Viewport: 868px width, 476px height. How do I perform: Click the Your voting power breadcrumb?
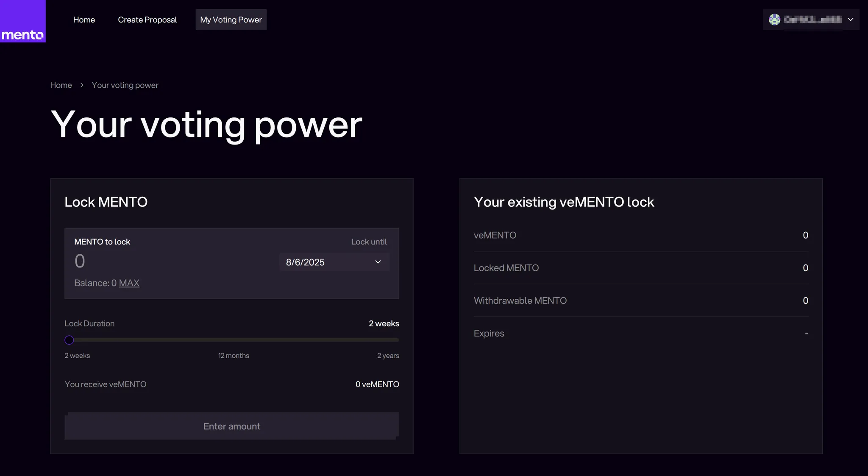pyautogui.click(x=125, y=85)
